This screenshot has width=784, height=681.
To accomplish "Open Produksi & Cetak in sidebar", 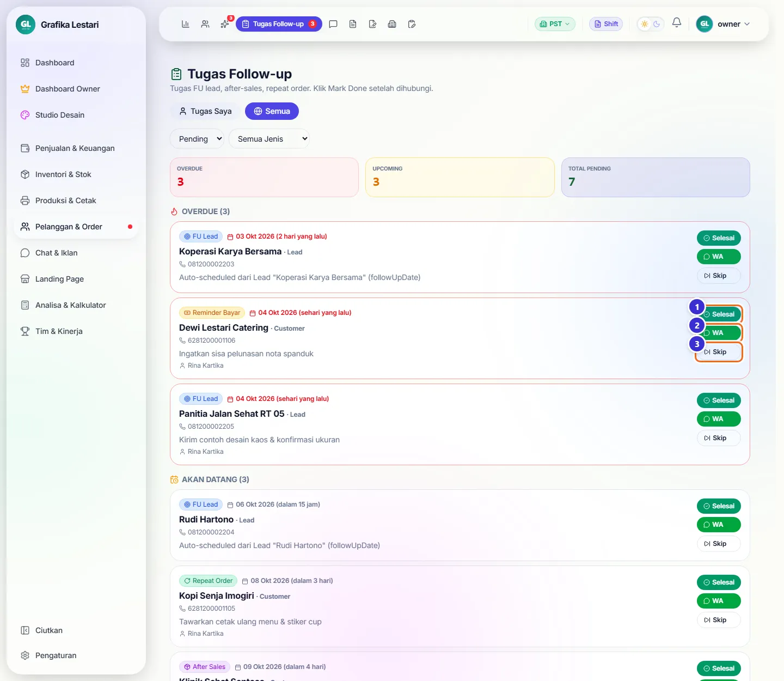I will tap(76, 200).
